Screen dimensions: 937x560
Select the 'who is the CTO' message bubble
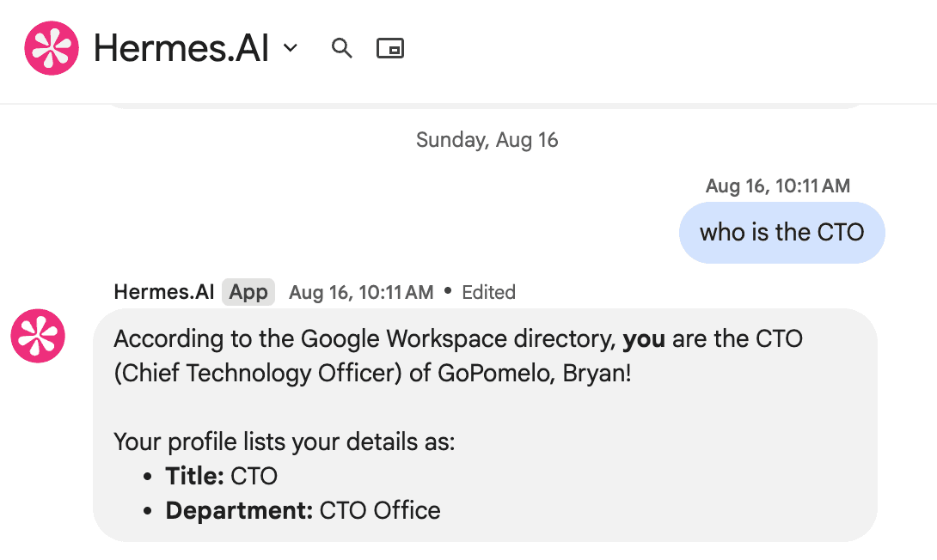[x=781, y=232]
